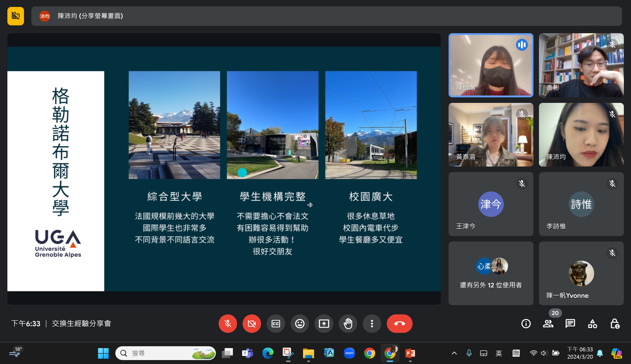This screenshot has height=364, width=631.
Task: Click muted mic icon on 李詩惟 tile
Action: pyautogui.click(x=612, y=184)
